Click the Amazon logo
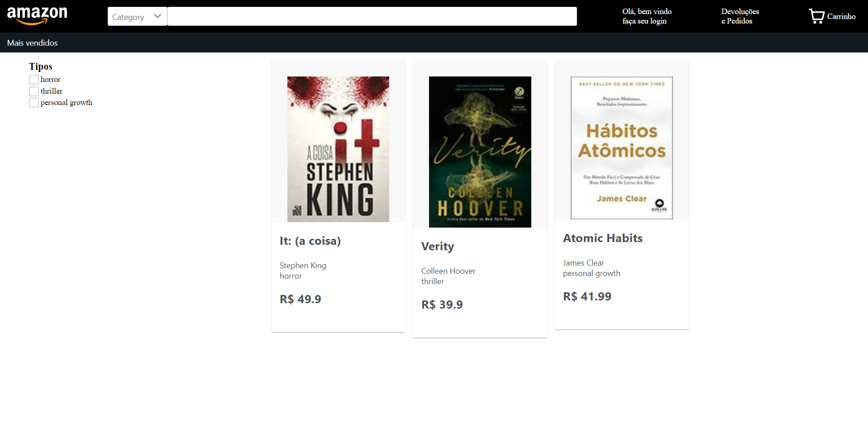 tap(37, 16)
